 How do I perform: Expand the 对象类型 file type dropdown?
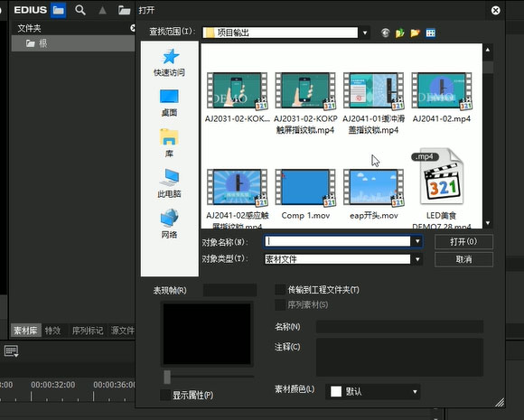click(417, 259)
